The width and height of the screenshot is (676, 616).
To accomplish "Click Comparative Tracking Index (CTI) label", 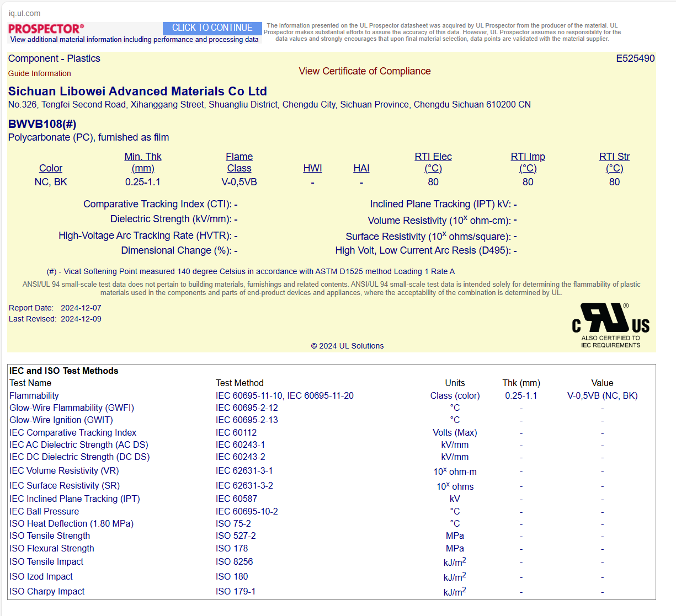I will 157,204.
